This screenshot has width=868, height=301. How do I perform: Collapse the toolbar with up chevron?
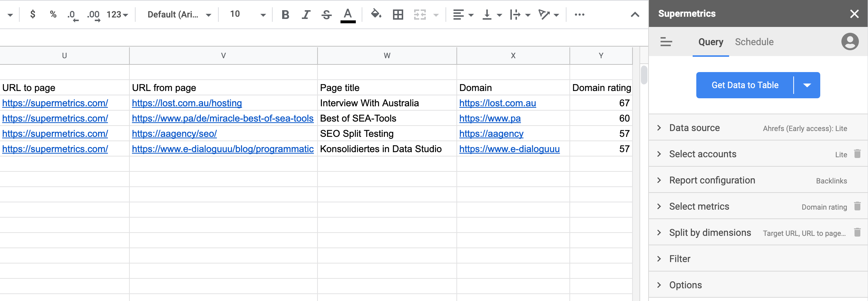click(x=635, y=15)
